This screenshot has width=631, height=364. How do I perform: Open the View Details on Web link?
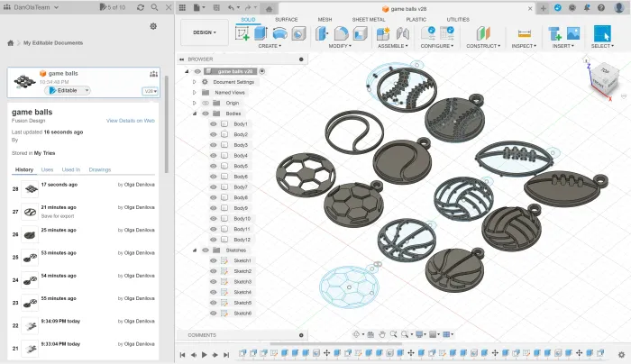[x=131, y=120]
